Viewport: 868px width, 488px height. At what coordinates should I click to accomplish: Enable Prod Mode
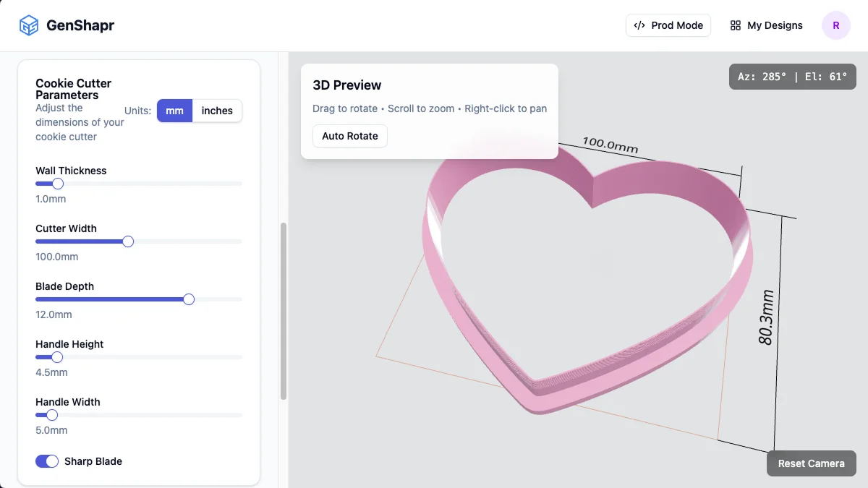(668, 25)
